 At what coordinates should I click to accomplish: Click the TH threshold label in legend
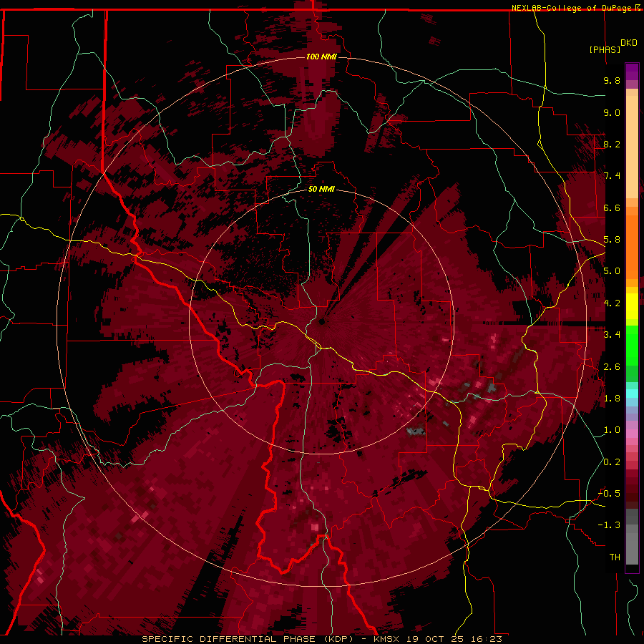pos(615,557)
